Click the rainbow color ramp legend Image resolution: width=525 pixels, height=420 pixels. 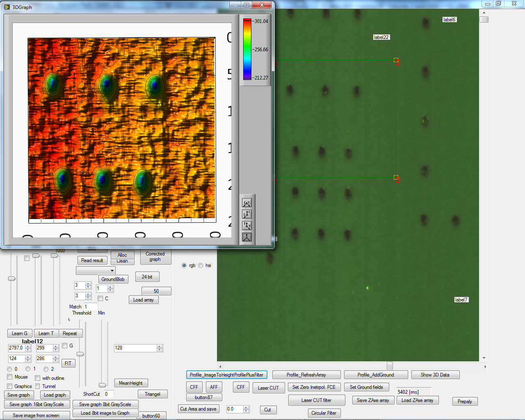point(247,49)
